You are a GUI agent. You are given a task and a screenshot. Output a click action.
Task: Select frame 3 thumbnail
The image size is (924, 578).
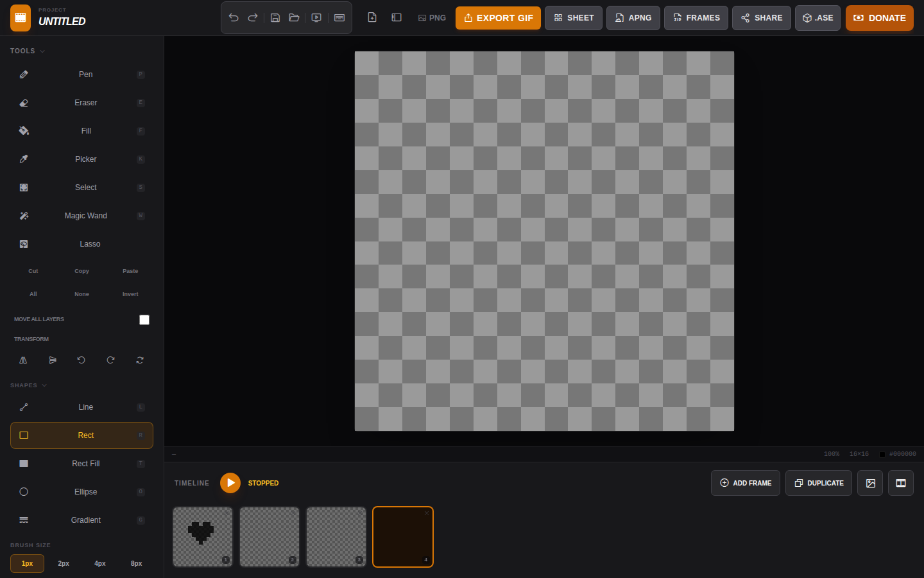click(336, 537)
